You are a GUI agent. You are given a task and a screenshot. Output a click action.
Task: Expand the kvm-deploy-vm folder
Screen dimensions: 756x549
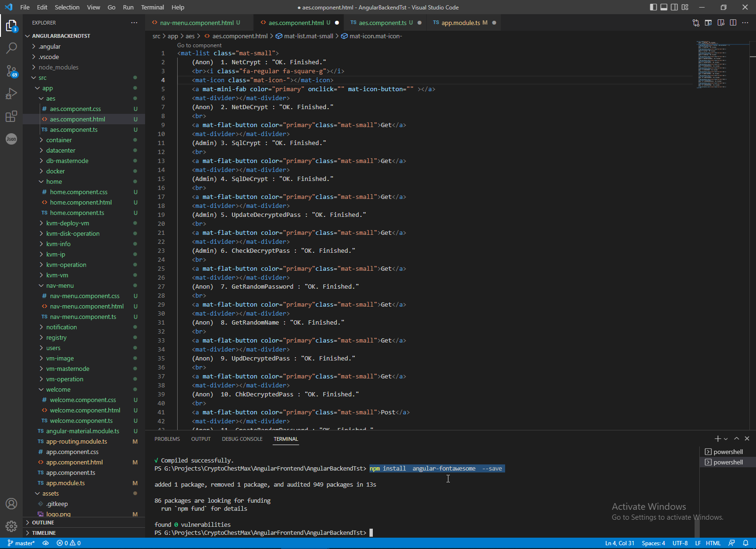(x=84, y=223)
